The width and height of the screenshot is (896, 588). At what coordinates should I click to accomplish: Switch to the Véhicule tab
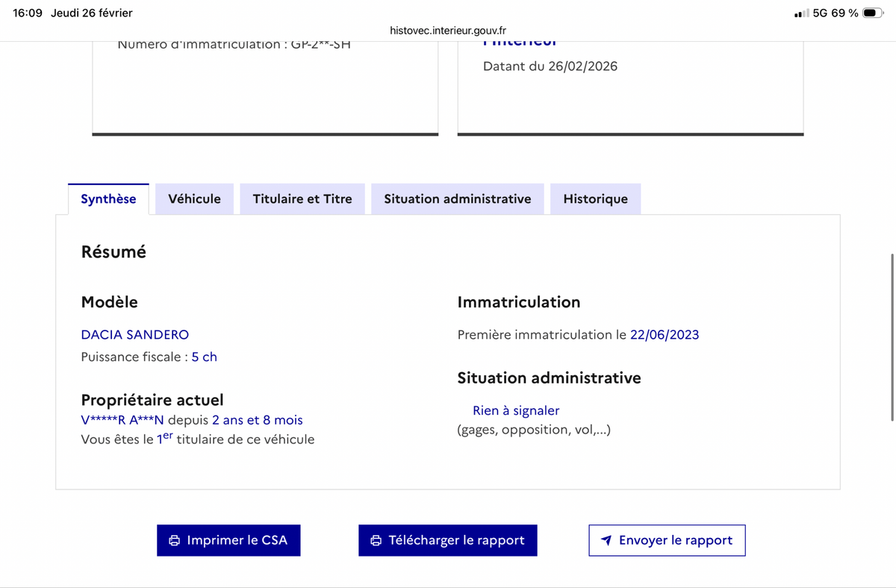coord(194,199)
